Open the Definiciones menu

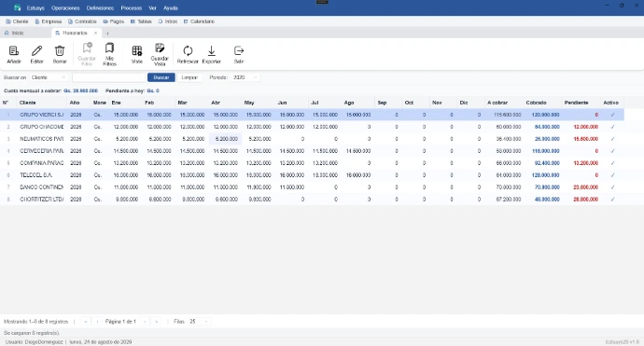[100, 7]
